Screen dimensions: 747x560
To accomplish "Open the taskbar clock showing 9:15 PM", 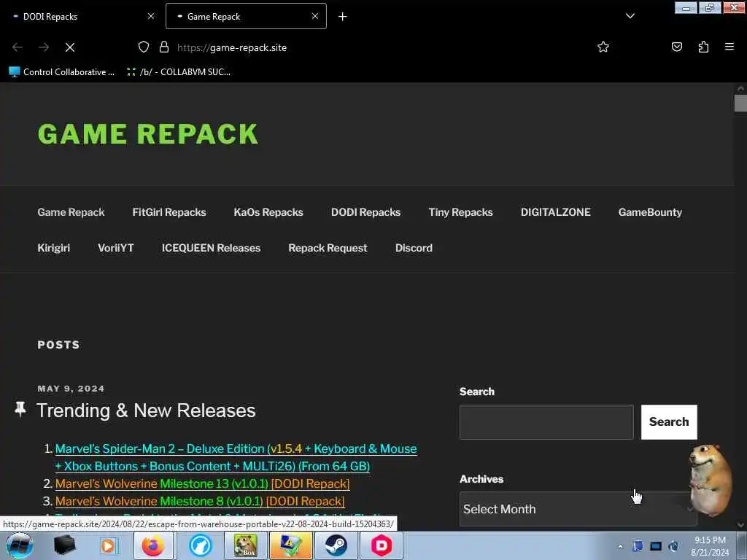I will (x=710, y=546).
